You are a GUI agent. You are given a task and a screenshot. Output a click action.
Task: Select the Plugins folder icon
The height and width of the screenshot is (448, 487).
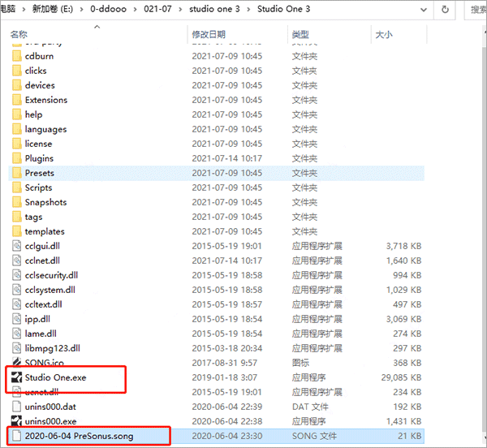16,158
